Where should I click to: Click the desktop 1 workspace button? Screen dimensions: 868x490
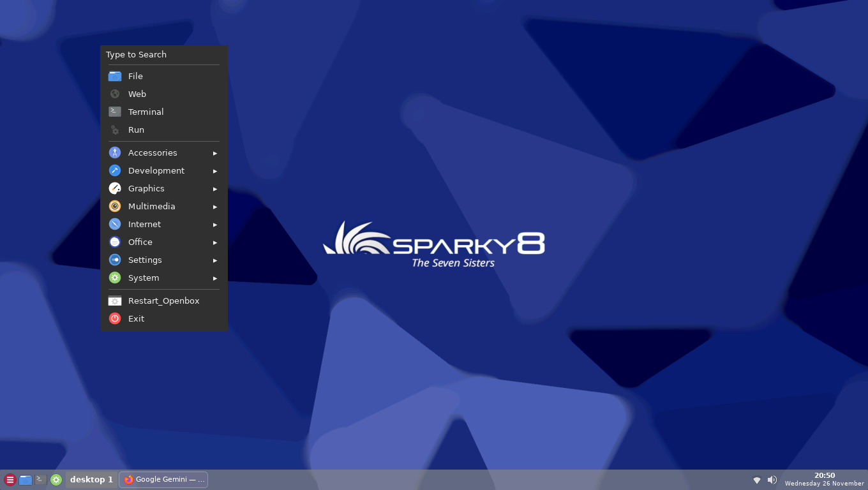coord(91,480)
